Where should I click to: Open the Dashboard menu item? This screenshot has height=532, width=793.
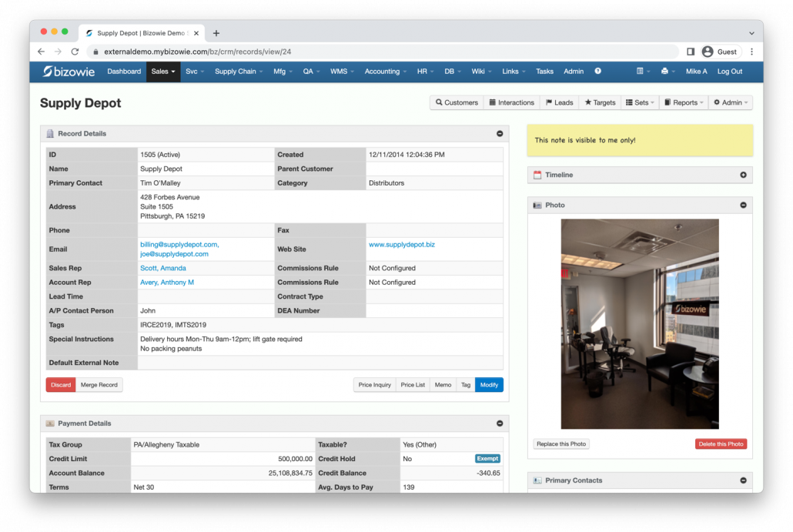click(124, 72)
